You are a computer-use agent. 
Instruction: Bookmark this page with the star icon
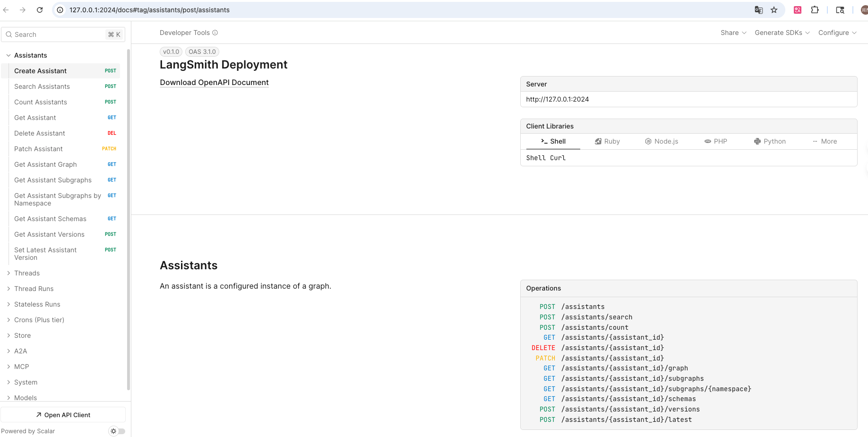[x=774, y=10]
